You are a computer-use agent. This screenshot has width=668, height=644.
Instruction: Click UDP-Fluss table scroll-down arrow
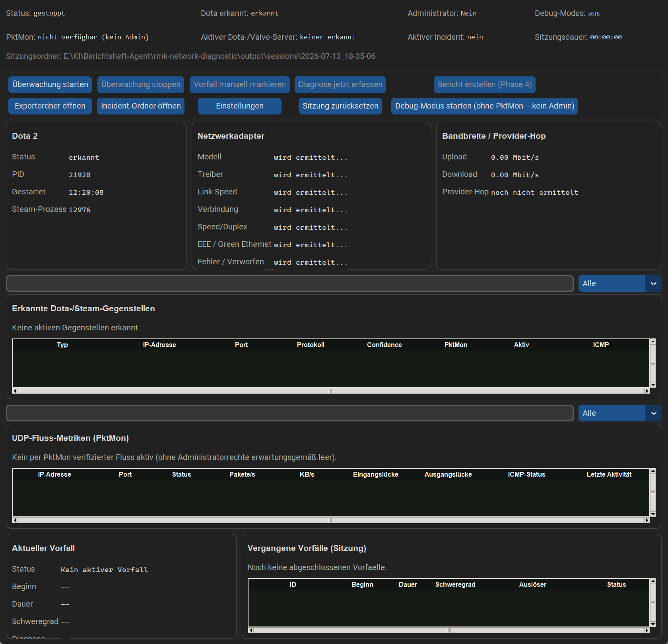(653, 514)
